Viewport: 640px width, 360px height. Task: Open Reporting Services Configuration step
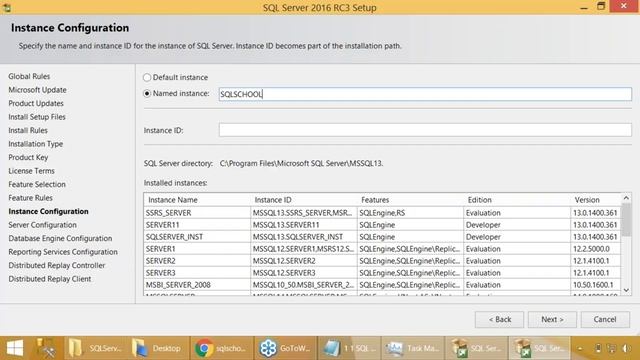63,251
